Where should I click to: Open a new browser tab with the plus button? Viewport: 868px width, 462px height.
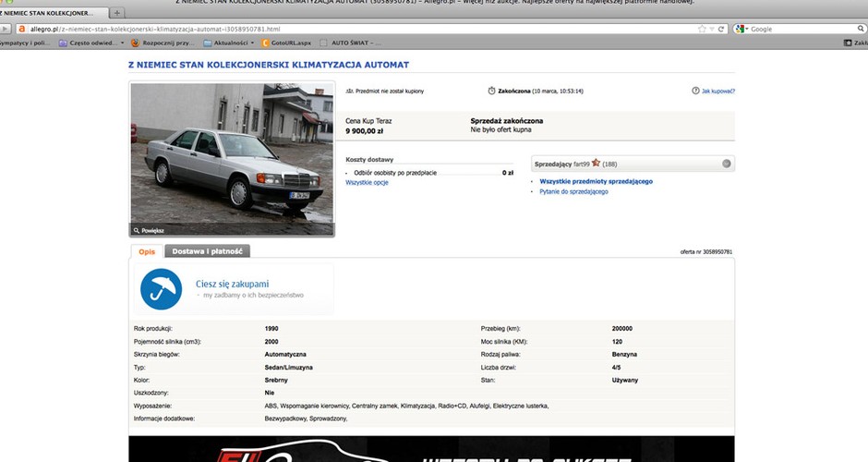[116, 13]
